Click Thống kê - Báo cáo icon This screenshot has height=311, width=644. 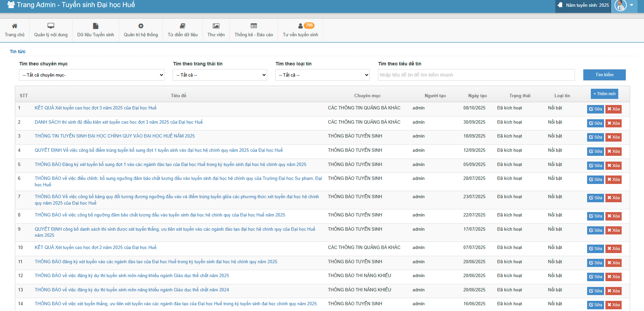tap(254, 26)
